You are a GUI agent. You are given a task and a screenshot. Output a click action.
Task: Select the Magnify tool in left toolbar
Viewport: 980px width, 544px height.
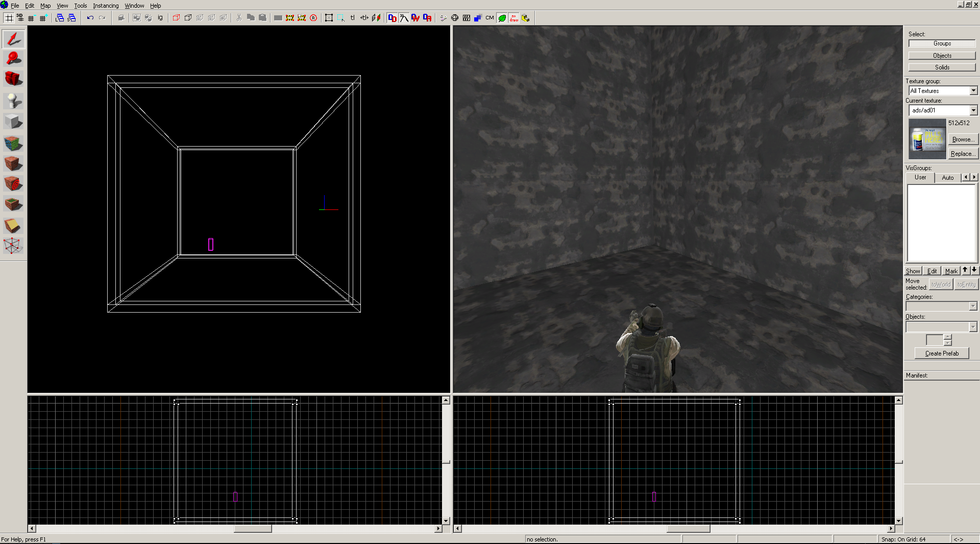pos(13,59)
